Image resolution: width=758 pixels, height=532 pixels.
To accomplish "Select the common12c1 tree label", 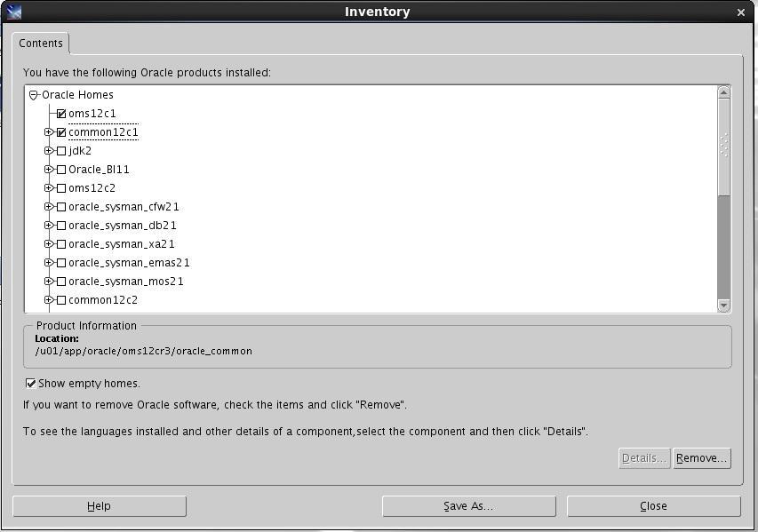I will click(x=103, y=132).
